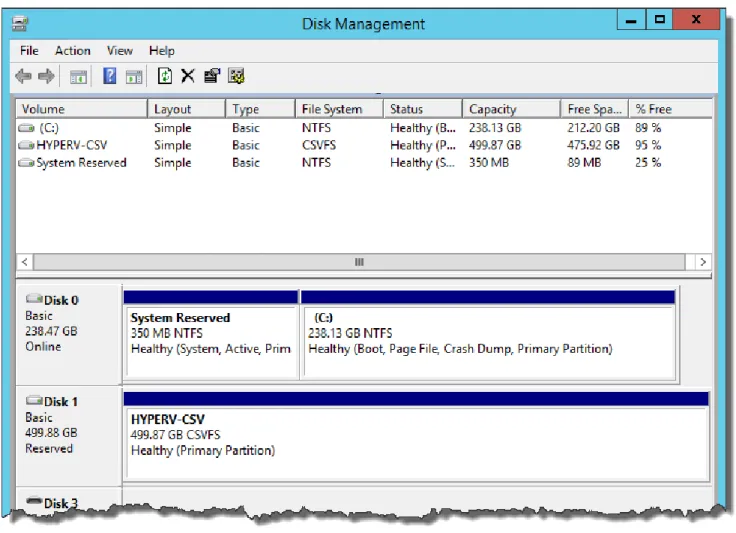Click the 499.87 GB capacity cell
The height and width of the screenshot is (533, 736).
click(x=495, y=145)
